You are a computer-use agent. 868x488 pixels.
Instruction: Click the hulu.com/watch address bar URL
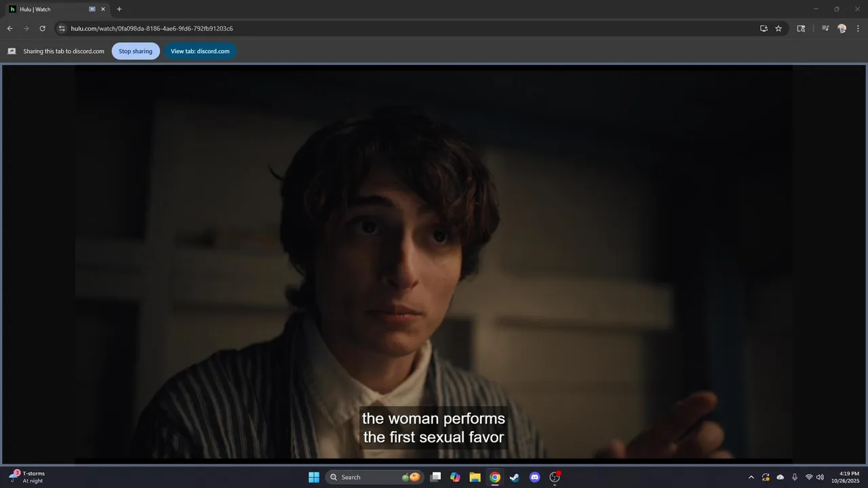(152, 28)
